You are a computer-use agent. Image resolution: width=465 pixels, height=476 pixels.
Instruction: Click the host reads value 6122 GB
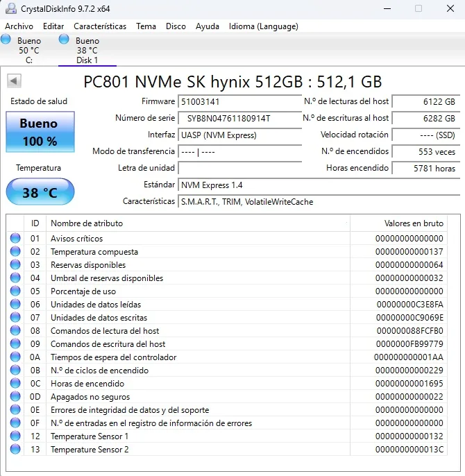426,101
